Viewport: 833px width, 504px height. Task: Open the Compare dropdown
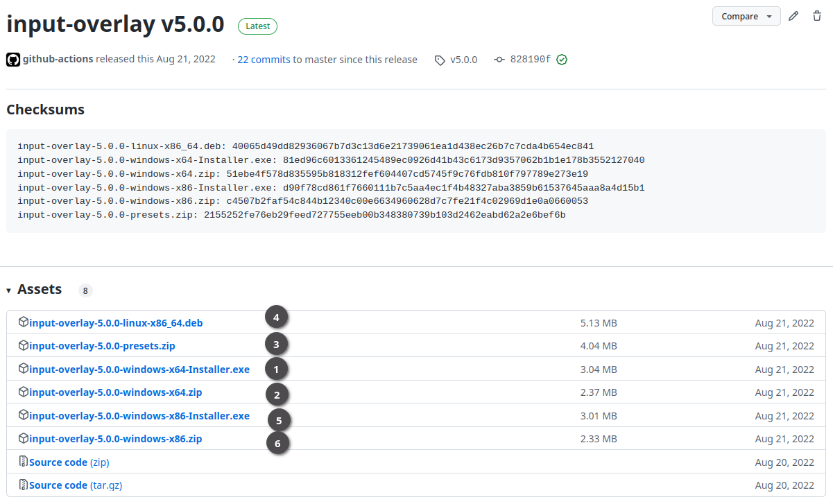[x=746, y=15]
